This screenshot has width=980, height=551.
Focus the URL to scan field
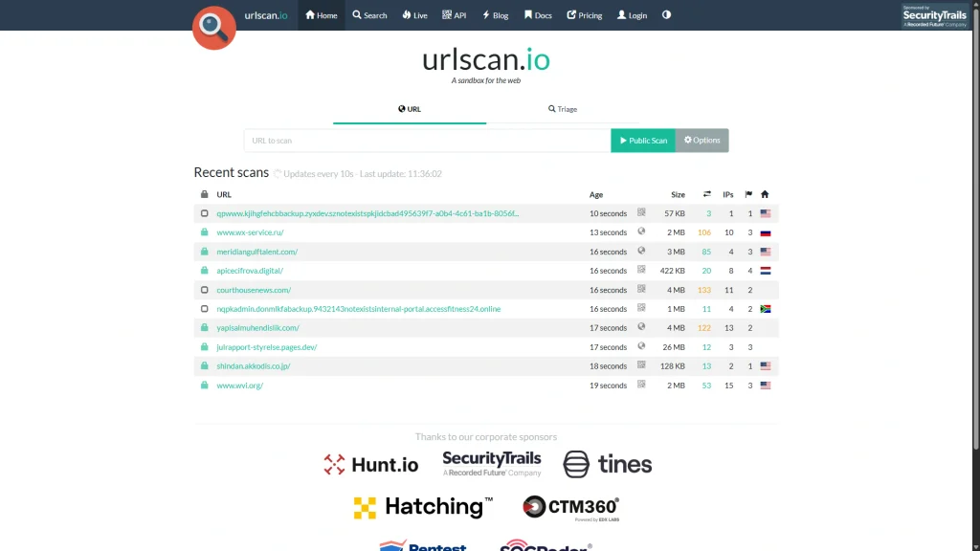point(428,141)
